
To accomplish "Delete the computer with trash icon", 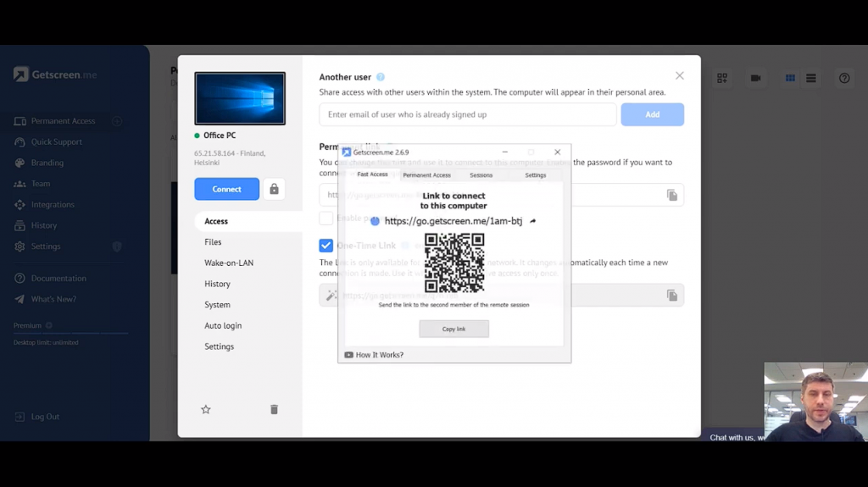I will (x=274, y=410).
